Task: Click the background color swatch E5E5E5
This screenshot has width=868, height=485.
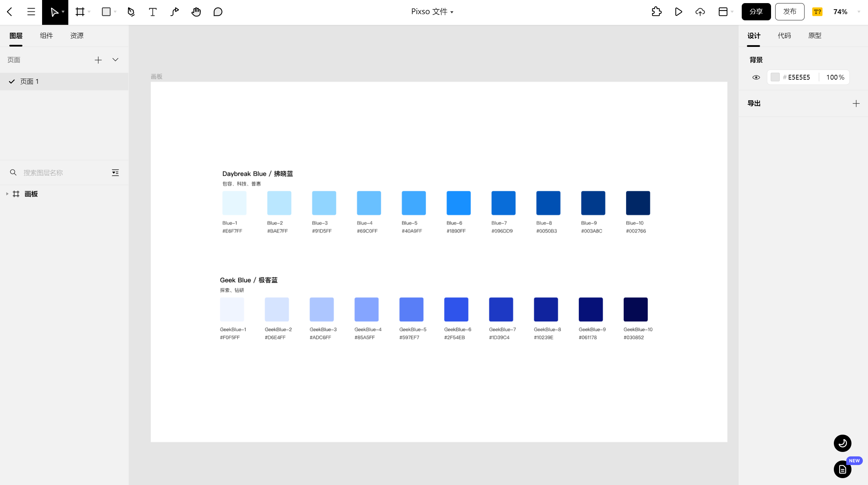Action: (x=775, y=77)
